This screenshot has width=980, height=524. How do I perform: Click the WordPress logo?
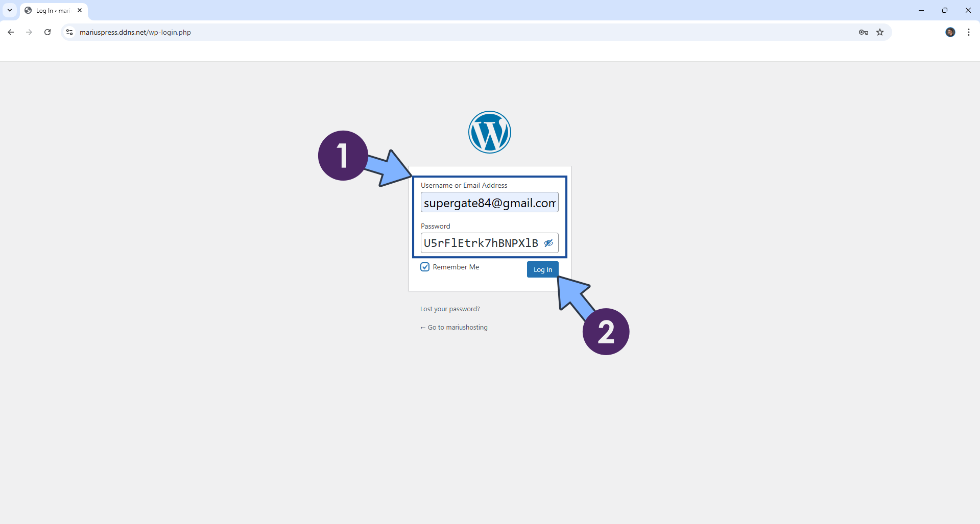pos(489,132)
